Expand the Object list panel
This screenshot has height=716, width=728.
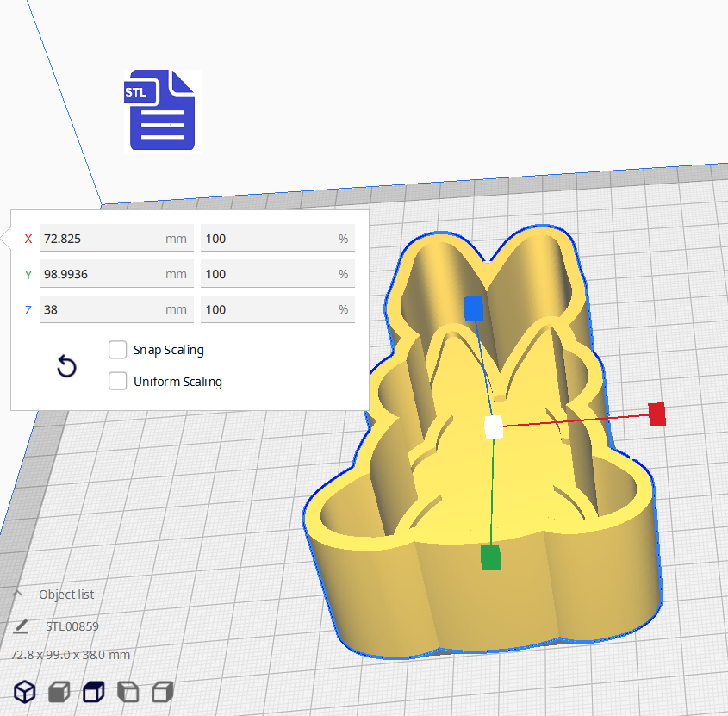point(18,594)
